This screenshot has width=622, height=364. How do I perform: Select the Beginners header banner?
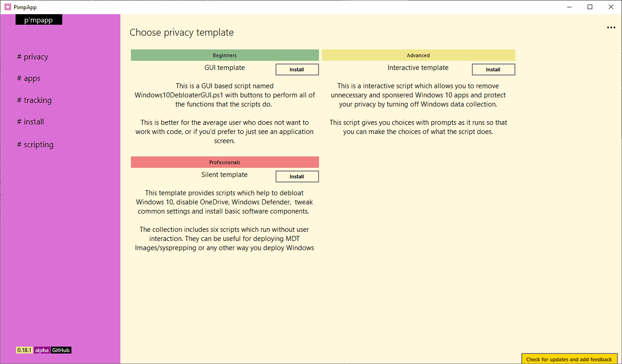(x=225, y=55)
